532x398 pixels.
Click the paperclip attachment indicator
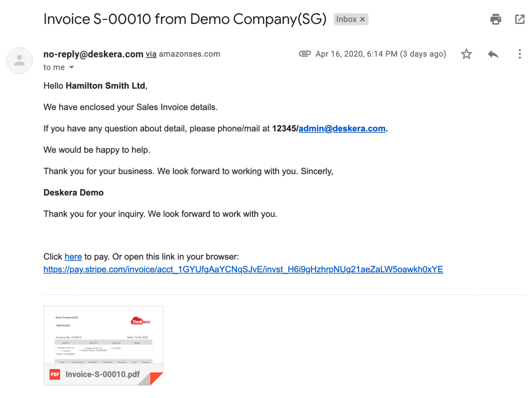tap(305, 54)
